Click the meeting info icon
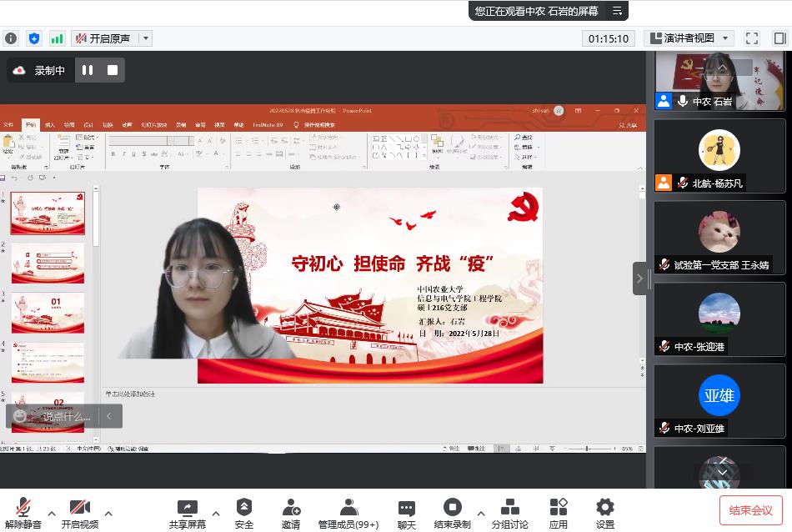792x532 pixels. (x=11, y=38)
